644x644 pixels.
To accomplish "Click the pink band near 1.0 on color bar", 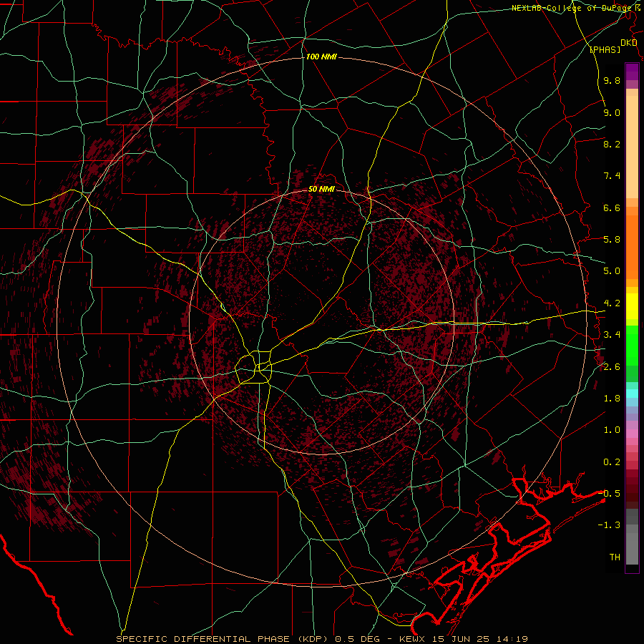I will [632, 434].
